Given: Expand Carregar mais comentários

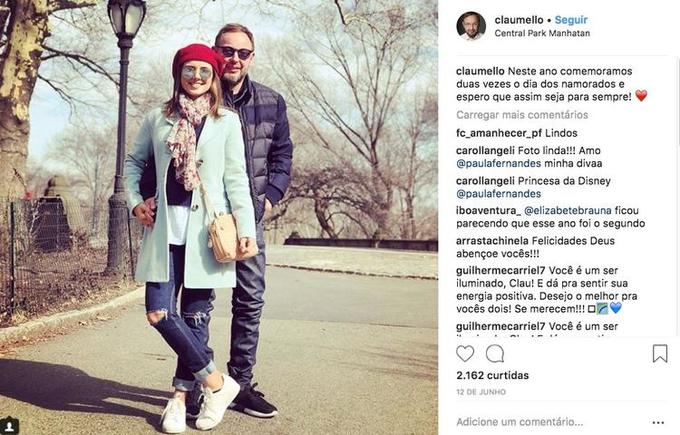Looking at the screenshot, I should tap(522, 115).
